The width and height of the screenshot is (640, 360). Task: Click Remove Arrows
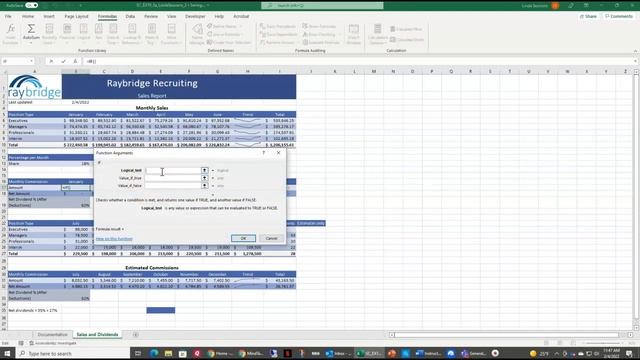click(x=278, y=42)
